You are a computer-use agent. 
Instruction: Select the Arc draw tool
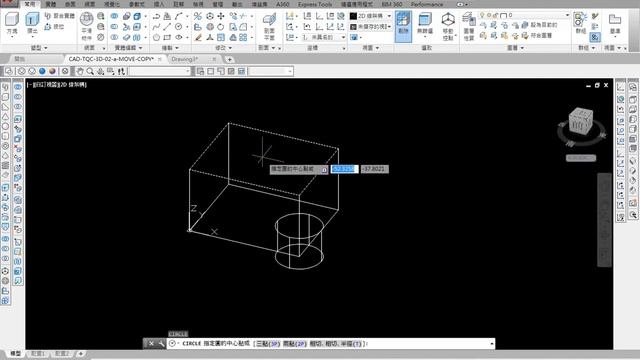(179, 16)
